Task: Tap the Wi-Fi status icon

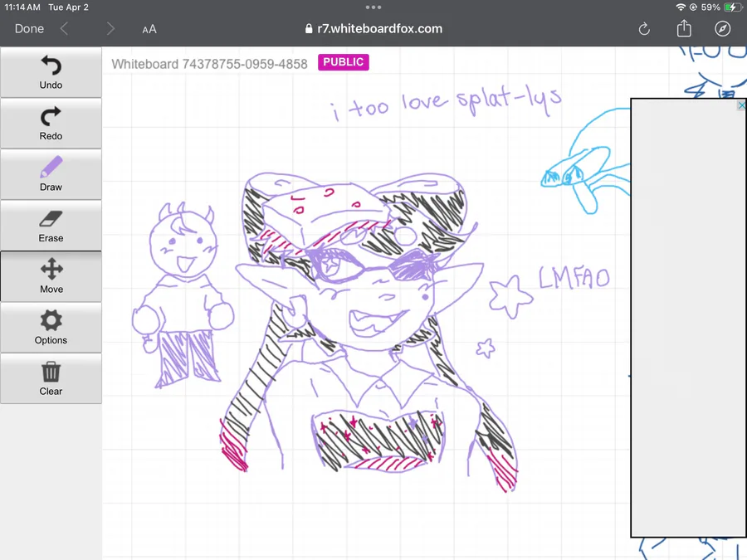Action: click(x=681, y=7)
